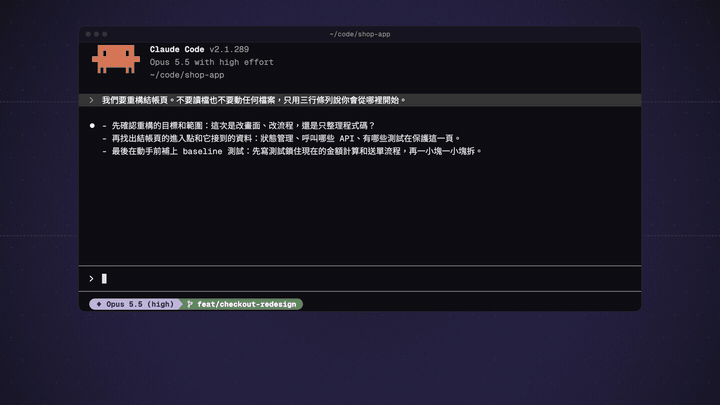Click the feat/checkout-redesign branch badge
This screenshot has height=405, width=720.
pyautogui.click(x=242, y=304)
